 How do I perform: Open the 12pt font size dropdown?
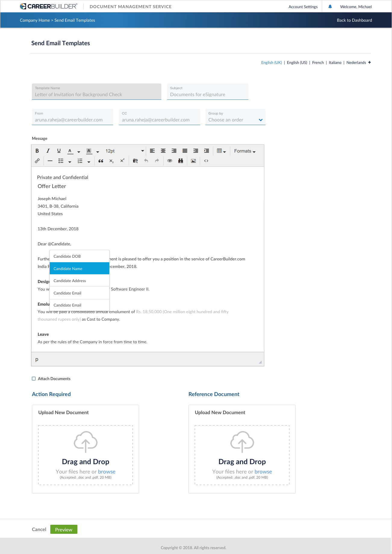coord(124,151)
